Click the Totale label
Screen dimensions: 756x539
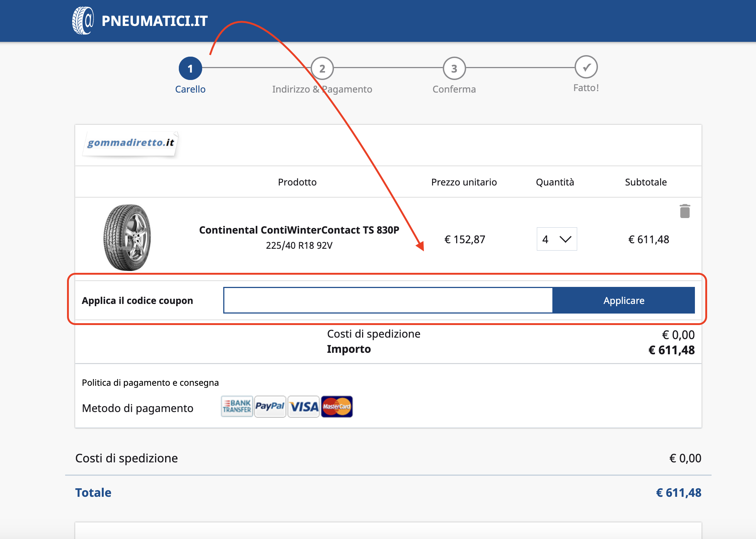click(93, 493)
